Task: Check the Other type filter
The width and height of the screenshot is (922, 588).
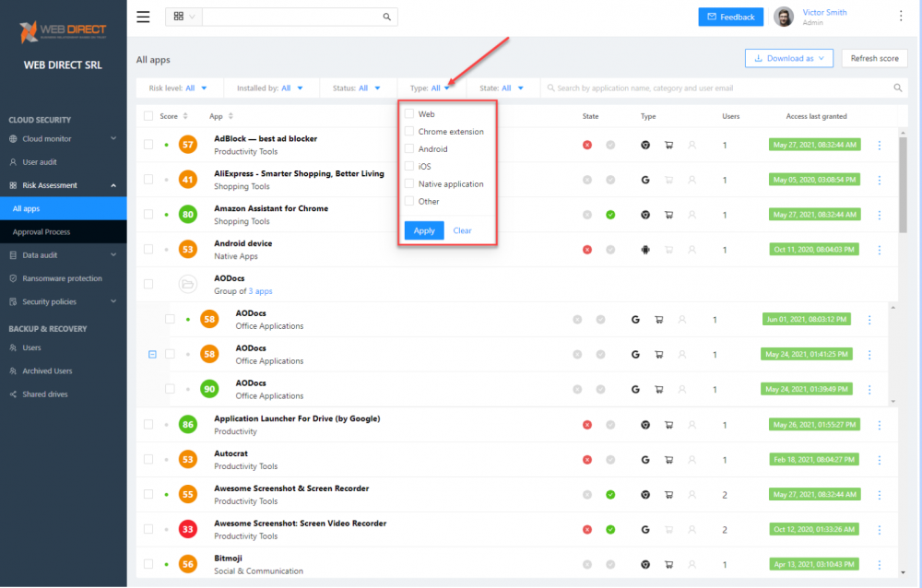Action: click(409, 201)
